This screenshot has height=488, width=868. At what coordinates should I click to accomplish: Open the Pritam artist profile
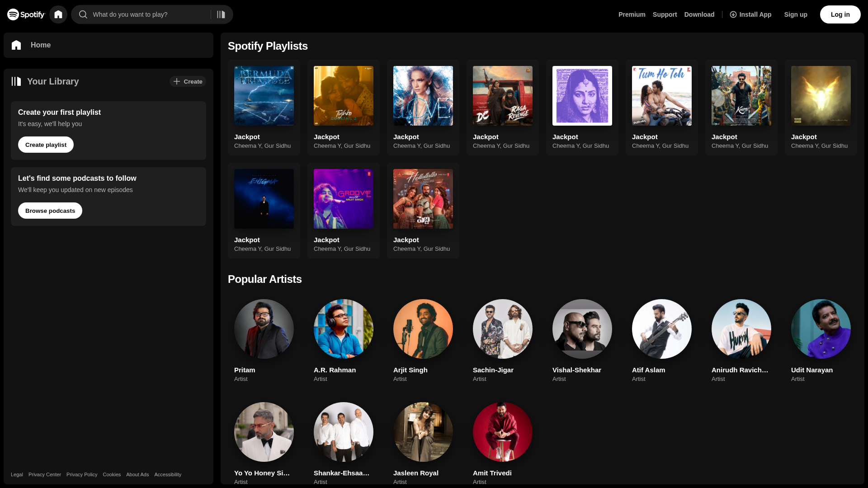point(264,341)
